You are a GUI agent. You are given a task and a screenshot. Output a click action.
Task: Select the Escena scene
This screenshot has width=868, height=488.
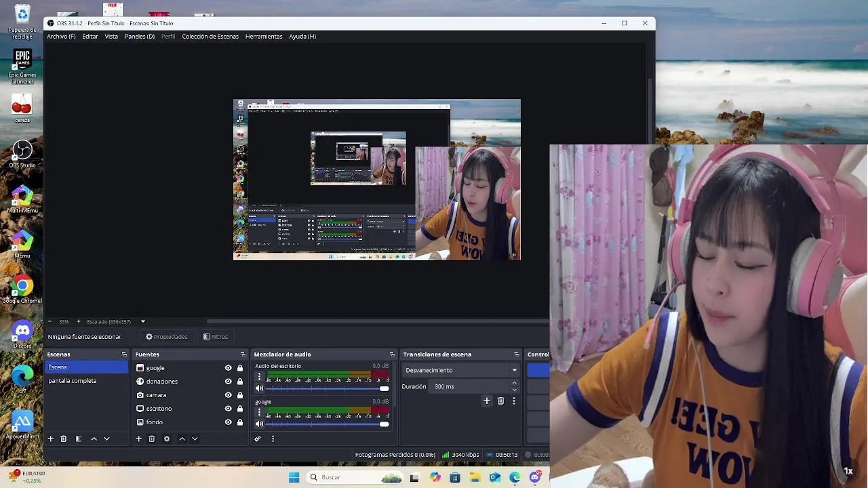tap(86, 367)
